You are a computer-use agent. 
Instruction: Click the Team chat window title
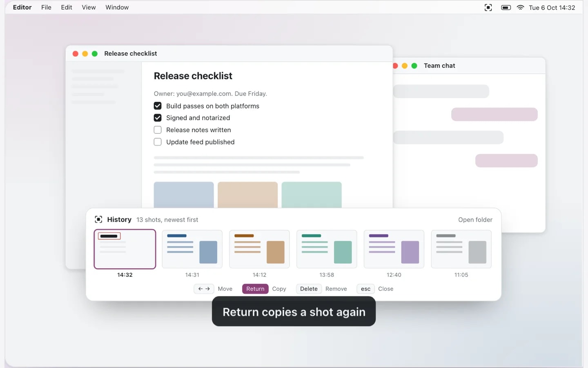point(439,66)
